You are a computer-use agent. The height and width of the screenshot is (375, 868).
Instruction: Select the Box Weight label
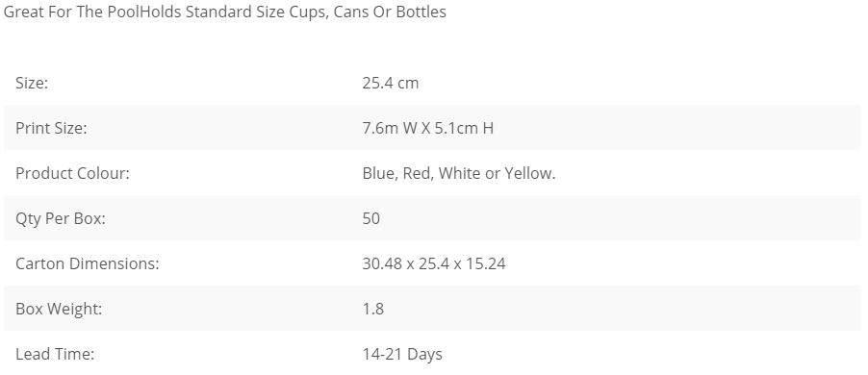59,309
